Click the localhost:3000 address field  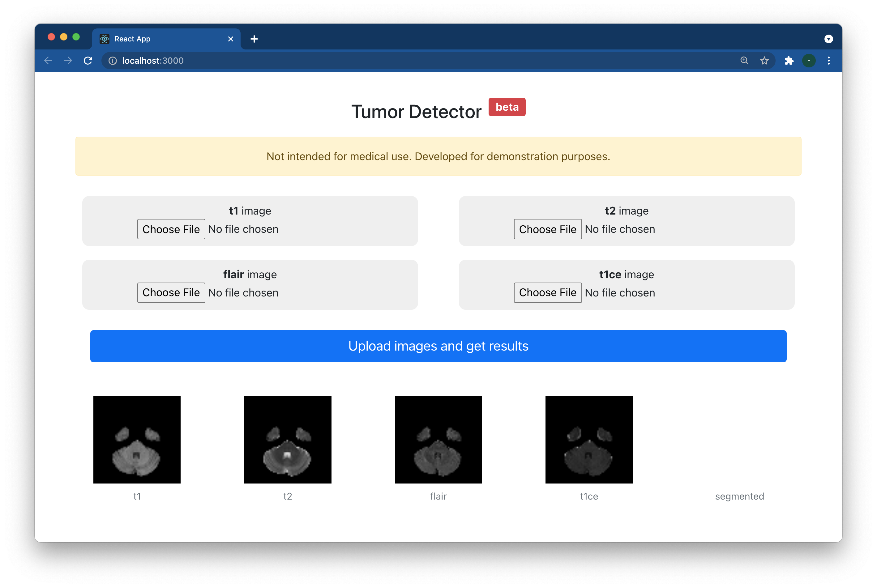coord(413,60)
